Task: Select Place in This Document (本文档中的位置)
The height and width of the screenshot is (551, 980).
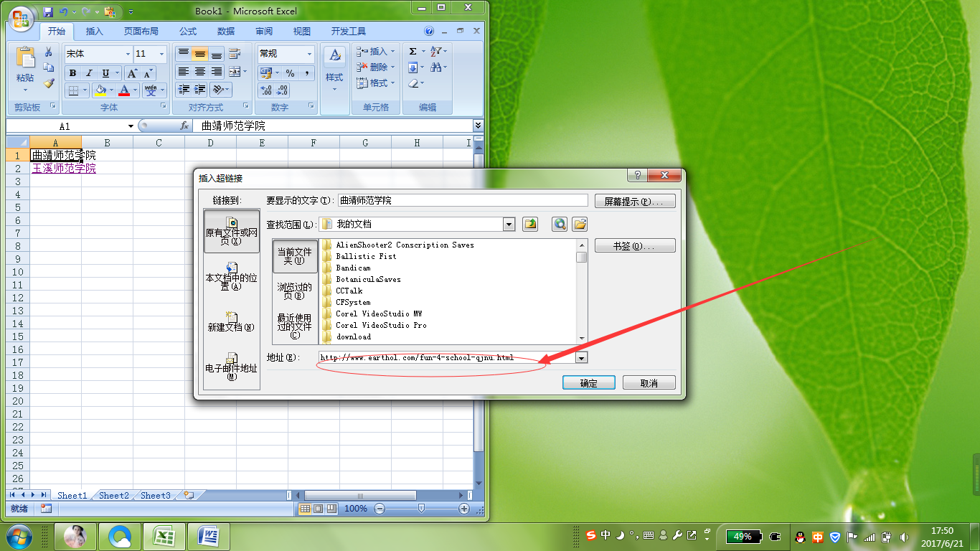Action: pos(231,276)
